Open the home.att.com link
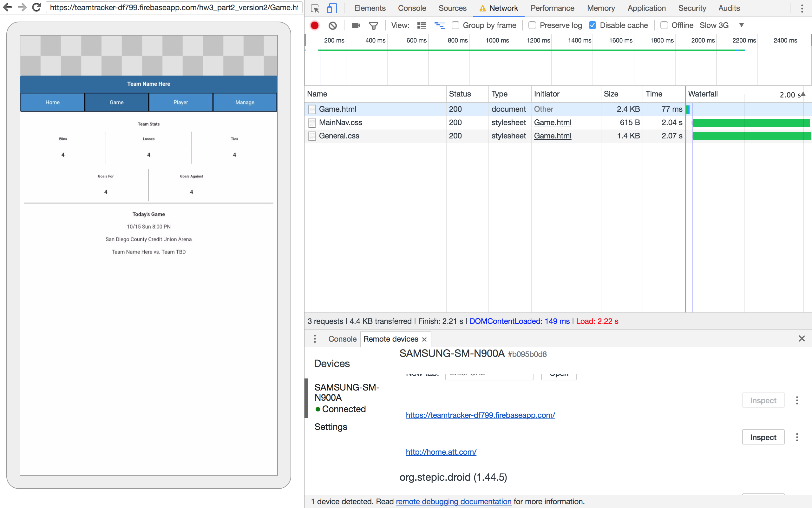 (x=441, y=452)
